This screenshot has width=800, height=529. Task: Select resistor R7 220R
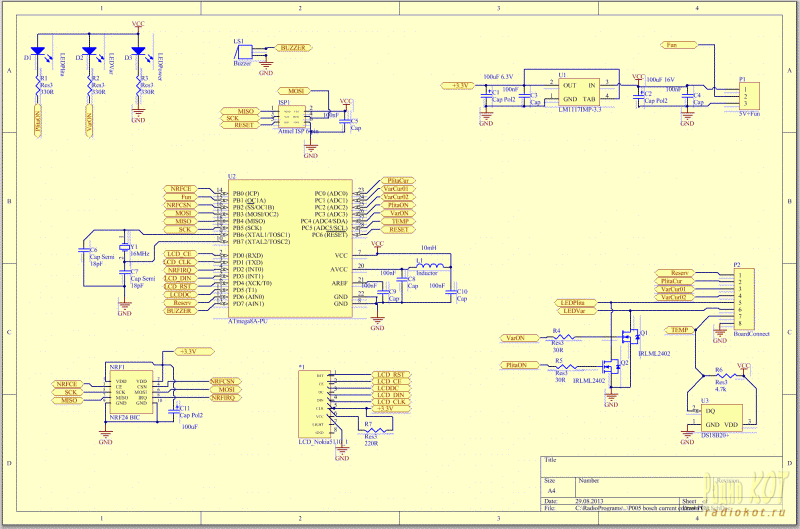376,430
